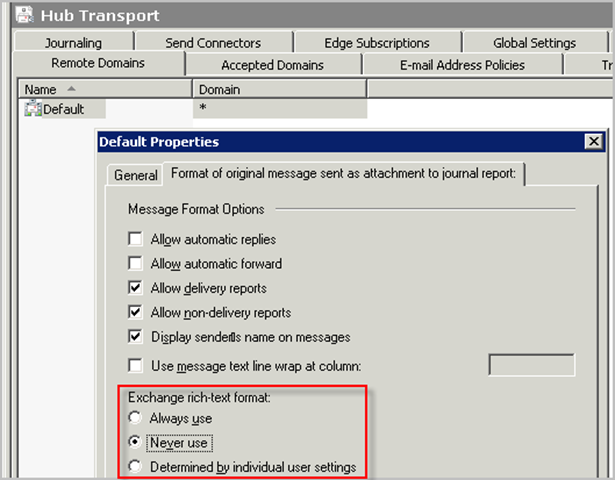The width and height of the screenshot is (615, 480).
Task: Toggle Allow non-delivery reports checkbox
Action: pyautogui.click(x=135, y=312)
